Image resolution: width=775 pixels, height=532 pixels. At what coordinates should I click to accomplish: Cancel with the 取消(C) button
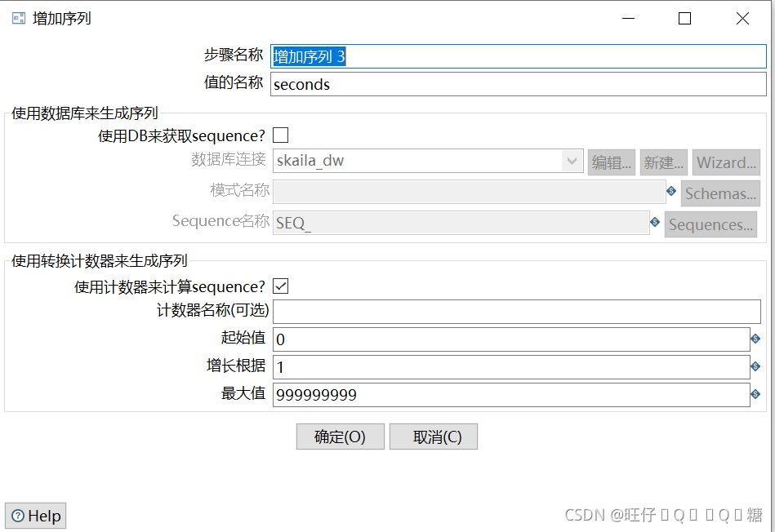[x=434, y=437]
